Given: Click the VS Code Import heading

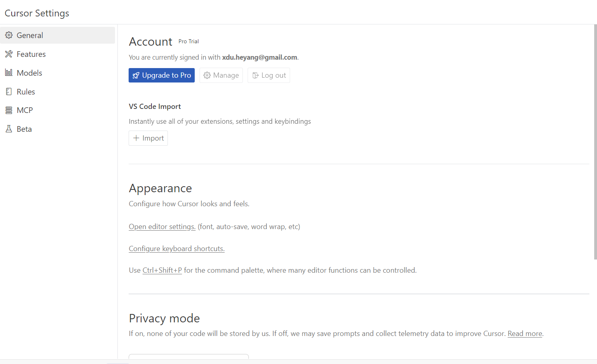Looking at the screenshot, I should point(155,107).
